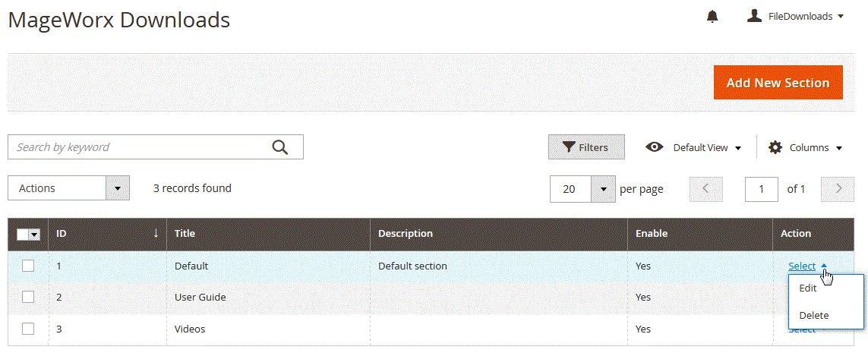Click the Search by keyword field
The height and width of the screenshot is (353, 868).
[140, 147]
